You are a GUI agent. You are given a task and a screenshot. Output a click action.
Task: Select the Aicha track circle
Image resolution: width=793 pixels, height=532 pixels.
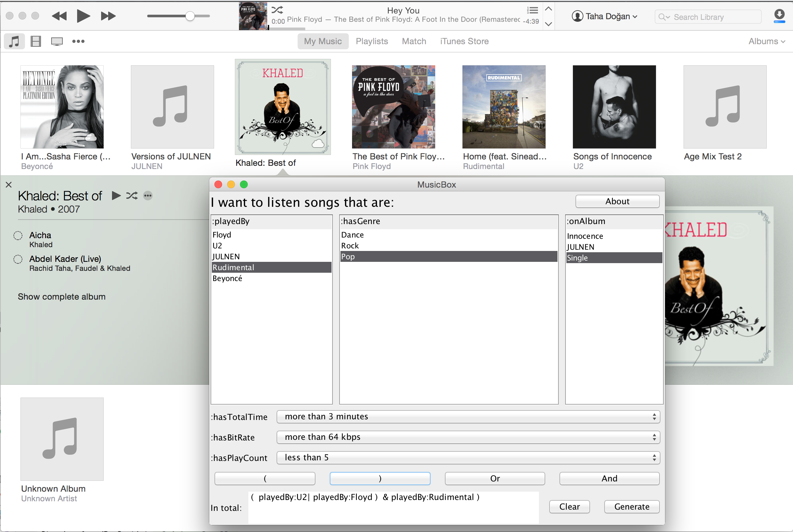18,236
